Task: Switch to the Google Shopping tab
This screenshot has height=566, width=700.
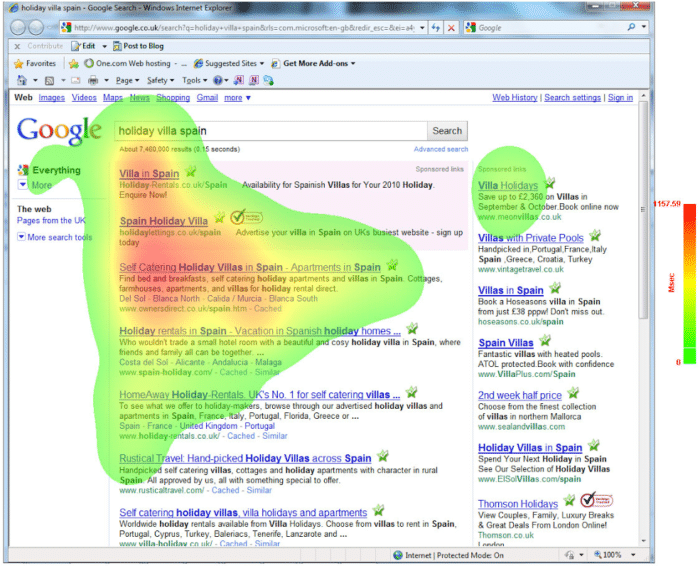Action: (173, 98)
